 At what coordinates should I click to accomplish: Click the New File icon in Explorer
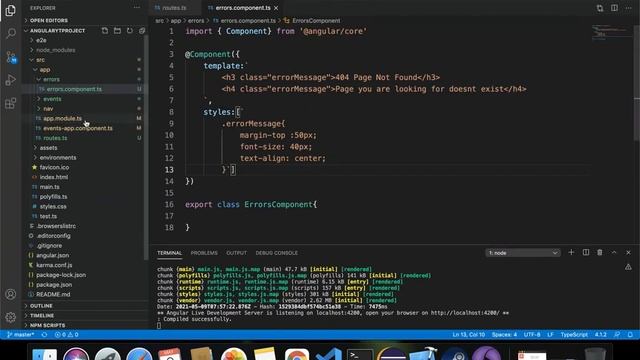tap(105, 31)
